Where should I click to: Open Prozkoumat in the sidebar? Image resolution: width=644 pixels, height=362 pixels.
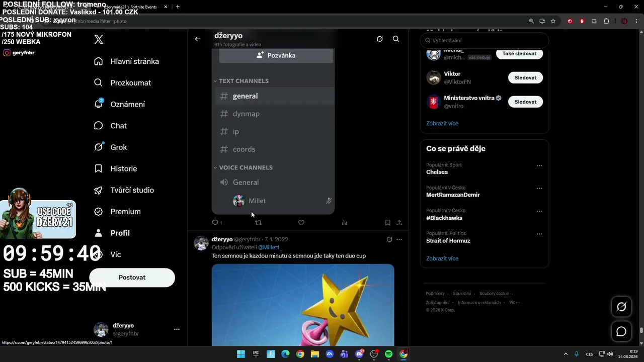(x=122, y=83)
